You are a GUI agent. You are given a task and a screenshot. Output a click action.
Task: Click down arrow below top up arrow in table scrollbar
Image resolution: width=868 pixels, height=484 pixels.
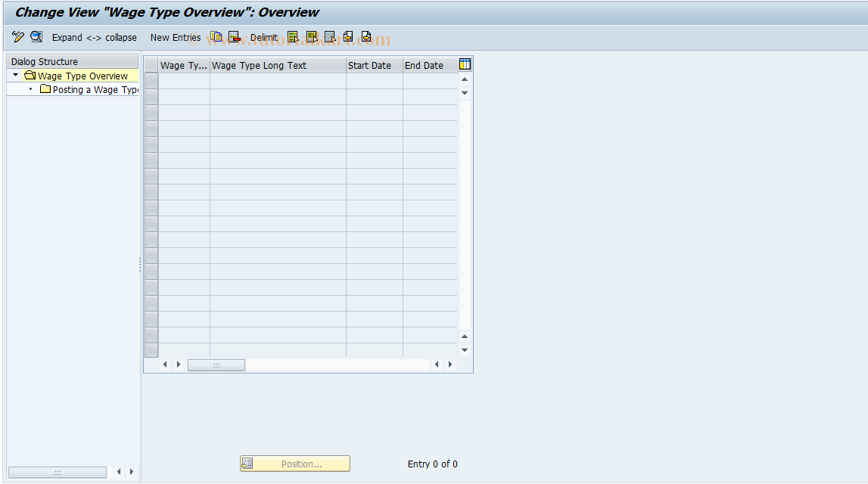click(x=465, y=93)
